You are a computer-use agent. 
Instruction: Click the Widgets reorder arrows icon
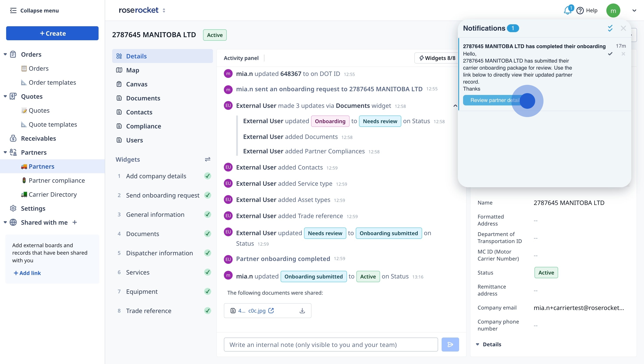[x=207, y=159]
